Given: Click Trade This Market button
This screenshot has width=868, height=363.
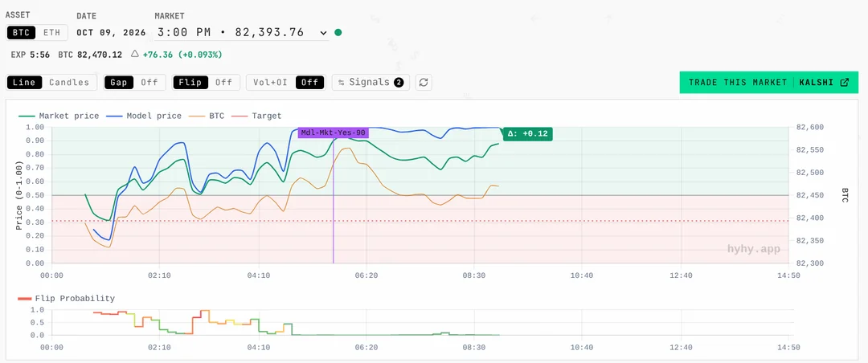Looking at the screenshot, I should (x=769, y=83).
